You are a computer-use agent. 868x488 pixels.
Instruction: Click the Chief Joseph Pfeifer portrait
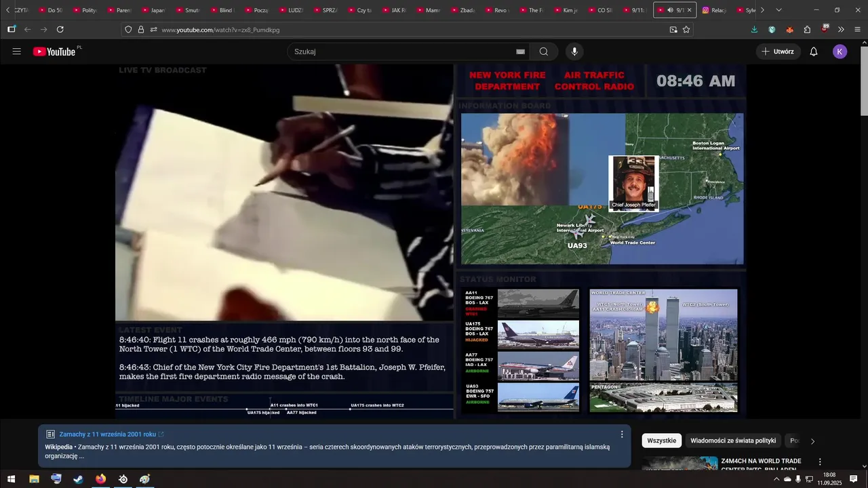633,183
